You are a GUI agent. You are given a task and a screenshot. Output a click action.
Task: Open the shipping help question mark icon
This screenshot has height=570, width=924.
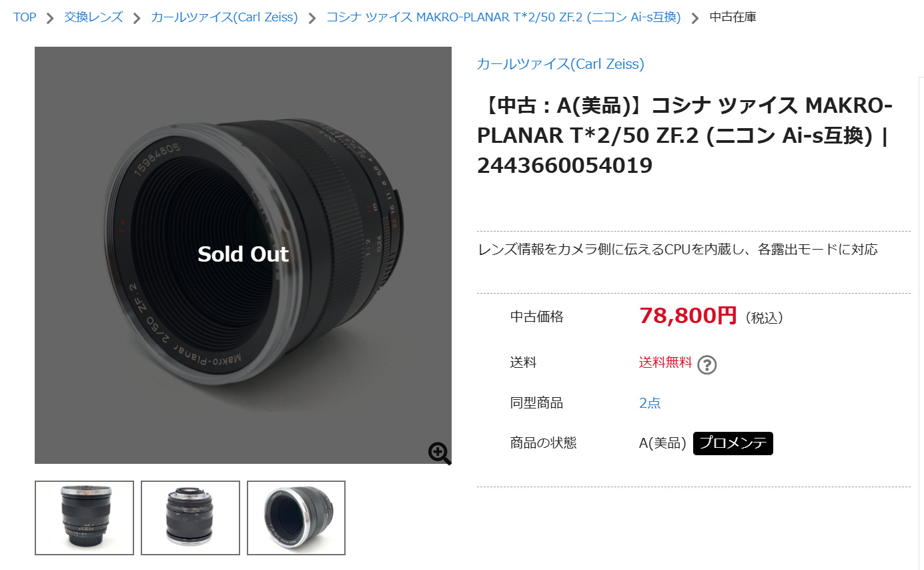(707, 364)
